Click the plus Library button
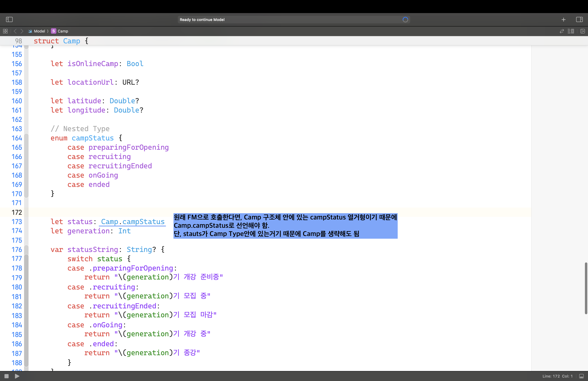Image resolution: width=588 pixels, height=381 pixels. tap(563, 20)
